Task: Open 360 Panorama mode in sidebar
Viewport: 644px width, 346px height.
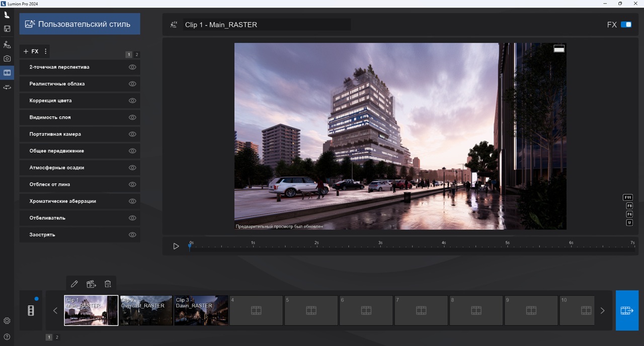Action: (7, 88)
